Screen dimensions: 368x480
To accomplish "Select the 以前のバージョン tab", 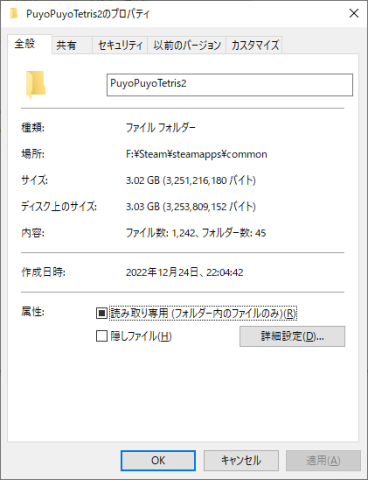I will click(187, 45).
